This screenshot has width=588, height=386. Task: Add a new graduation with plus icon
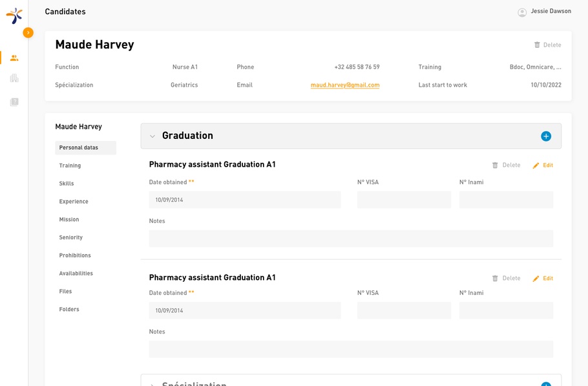pyautogui.click(x=546, y=136)
